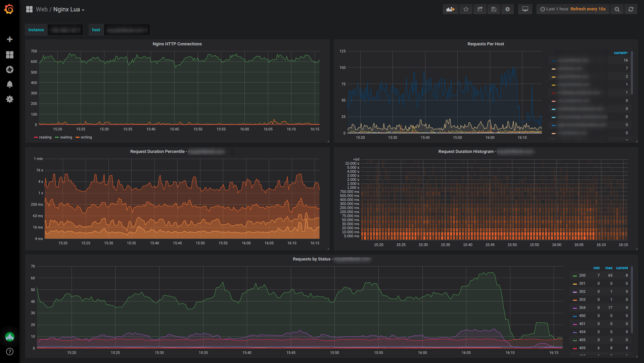The image size is (644, 363).
Task: Click the Share dashboard icon
Action: pos(480,9)
